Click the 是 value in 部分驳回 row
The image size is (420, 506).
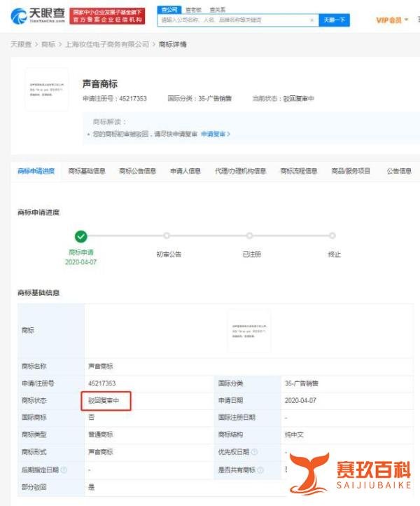(92, 487)
